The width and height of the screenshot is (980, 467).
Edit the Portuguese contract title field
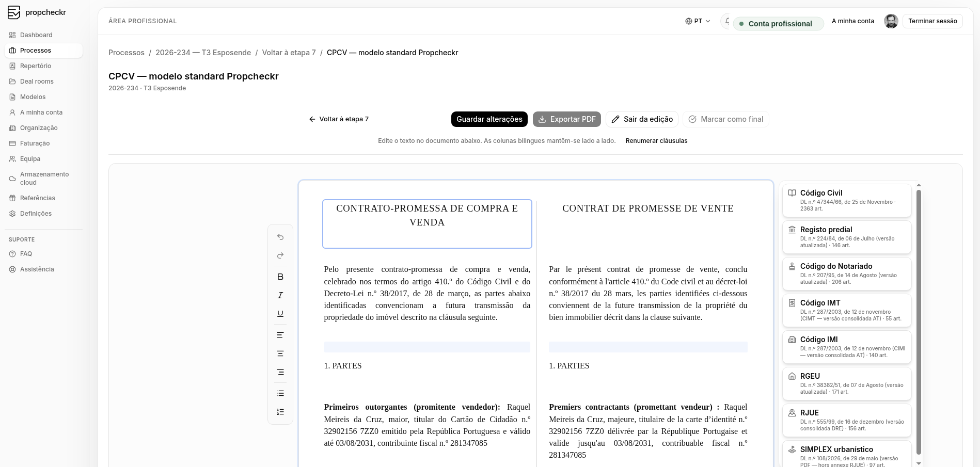(427, 224)
